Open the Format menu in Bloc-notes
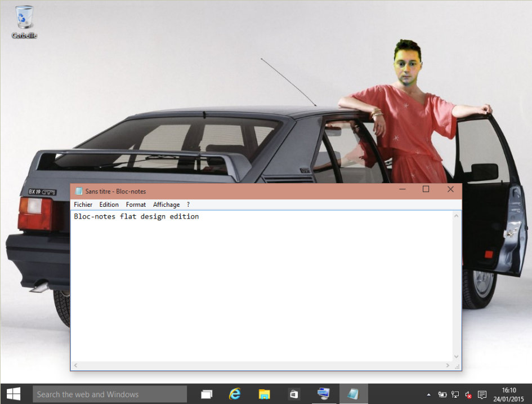532x404 pixels. click(x=136, y=205)
